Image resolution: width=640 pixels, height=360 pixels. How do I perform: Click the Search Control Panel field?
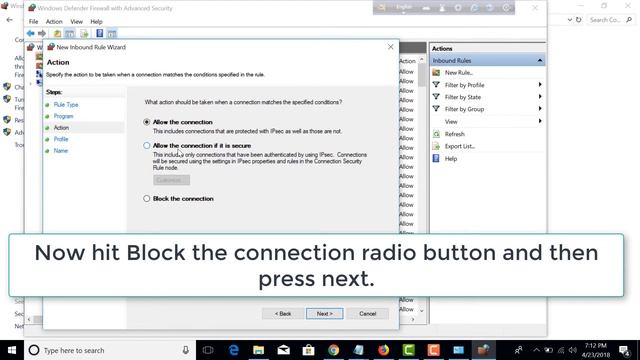coord(611,20)
